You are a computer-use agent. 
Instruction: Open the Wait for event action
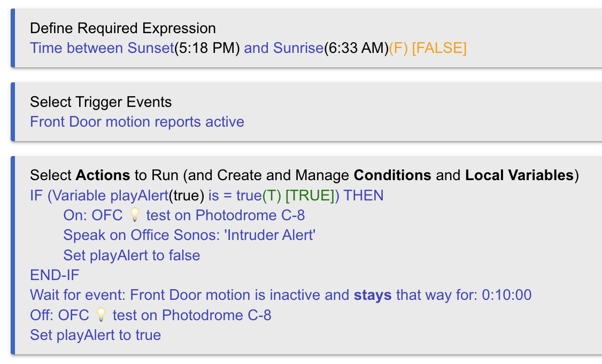click(187, 295)
